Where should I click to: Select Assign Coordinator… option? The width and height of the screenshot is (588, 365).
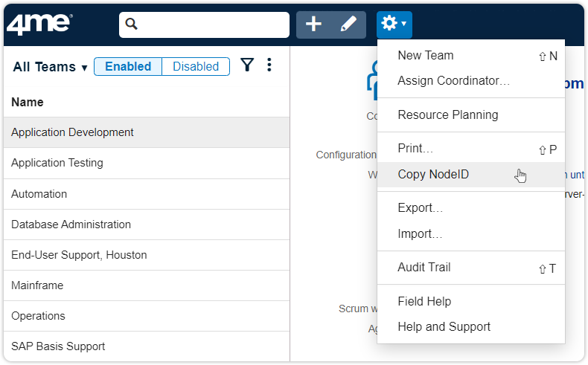pyautogui.click(x=454, y=80)
